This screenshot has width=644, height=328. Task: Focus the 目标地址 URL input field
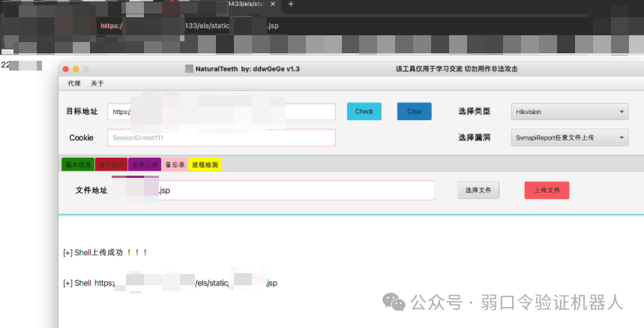click(221, 112)
